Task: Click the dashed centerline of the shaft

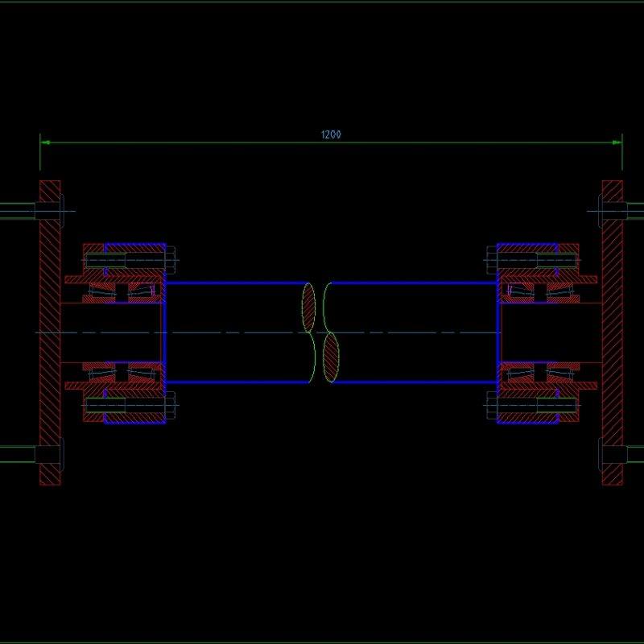Action: tap(242, 331)
